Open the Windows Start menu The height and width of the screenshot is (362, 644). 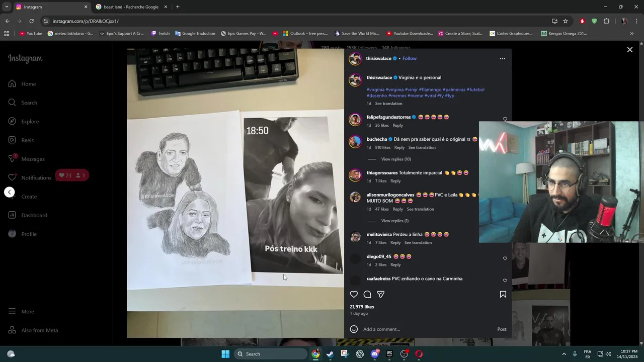tap(225, 354)
